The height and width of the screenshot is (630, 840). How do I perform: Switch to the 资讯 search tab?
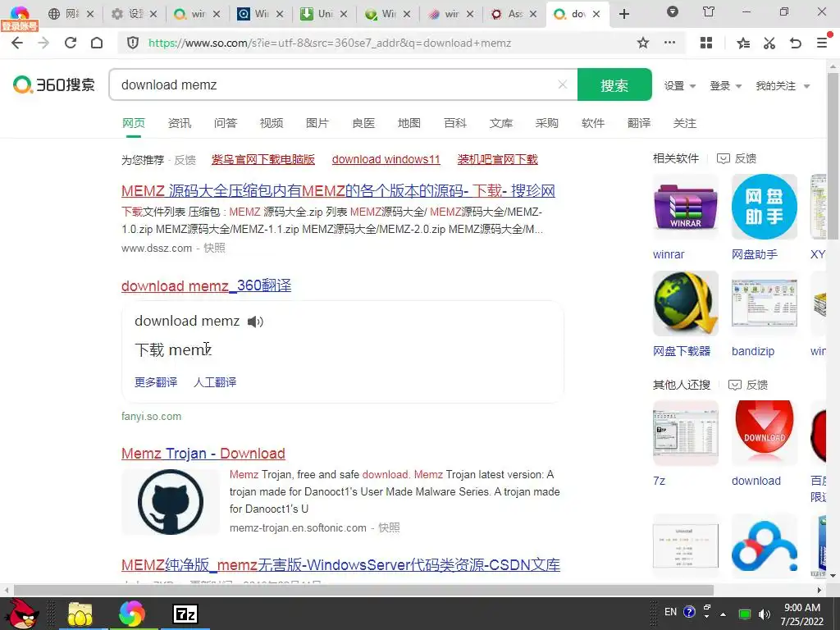[x=180, y=123]
